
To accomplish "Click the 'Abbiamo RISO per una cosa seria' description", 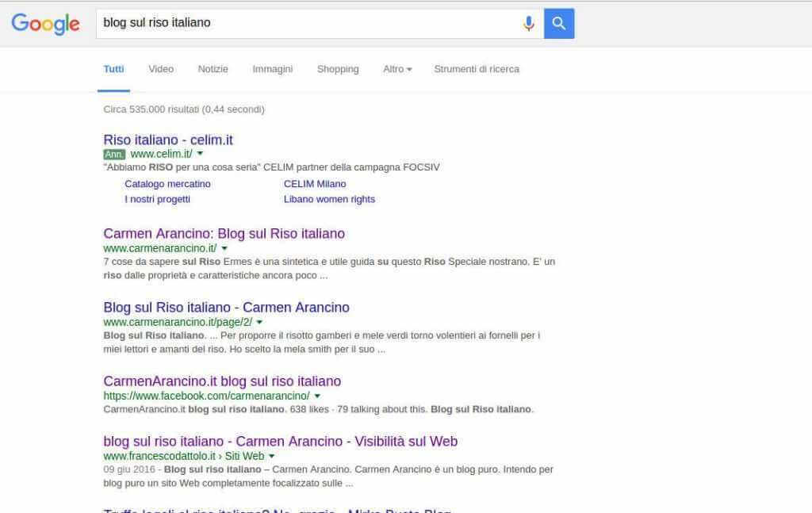I will [x=271, y=167].
